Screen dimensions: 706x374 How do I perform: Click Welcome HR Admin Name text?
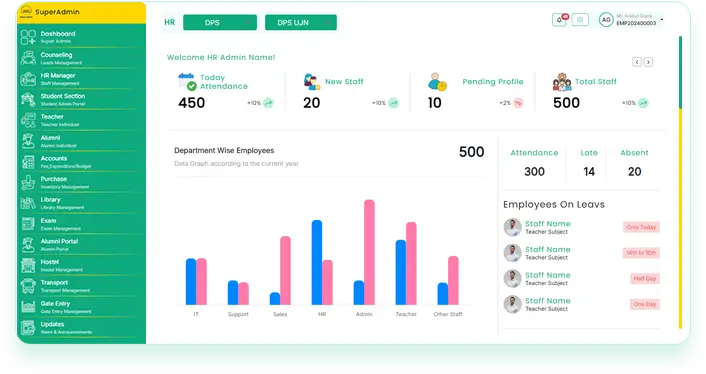tap(221, 58)
